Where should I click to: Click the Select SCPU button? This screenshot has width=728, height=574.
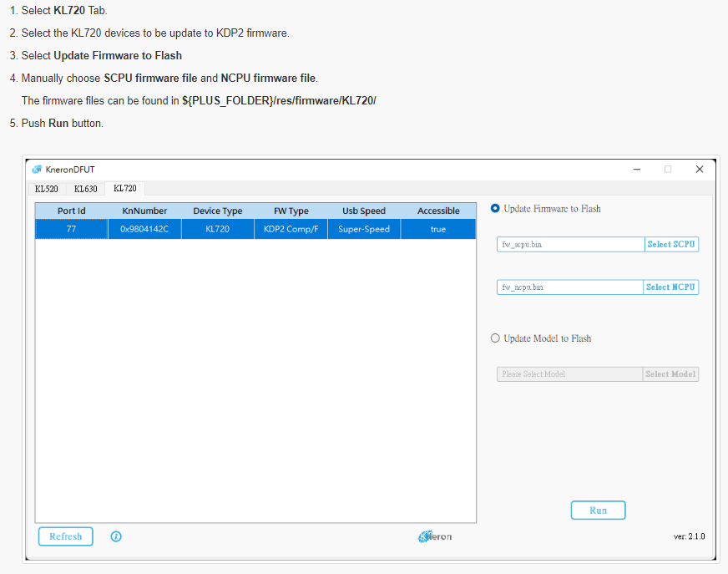coord(671,244)
